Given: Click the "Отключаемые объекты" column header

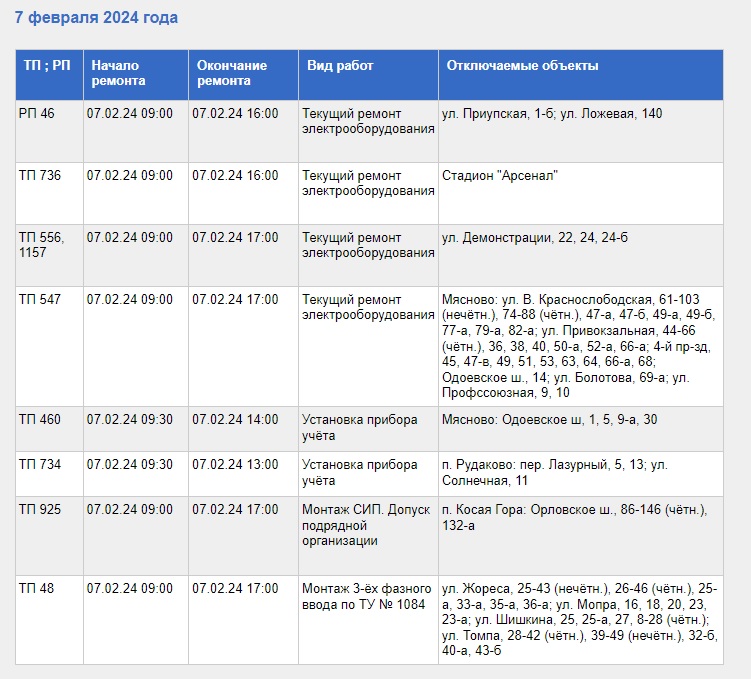Looking at the screenshot, I should pyautogui.click(x=522, y=66).
